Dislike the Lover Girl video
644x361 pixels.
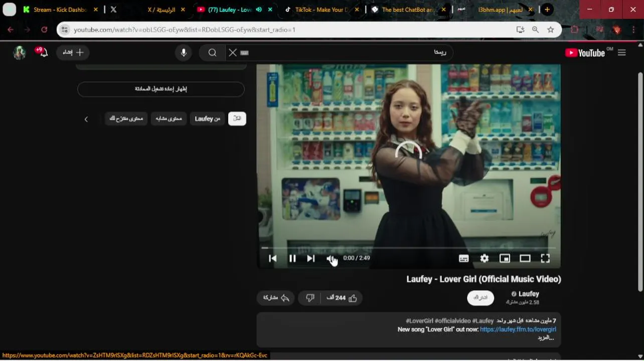(x=310, y=298)
